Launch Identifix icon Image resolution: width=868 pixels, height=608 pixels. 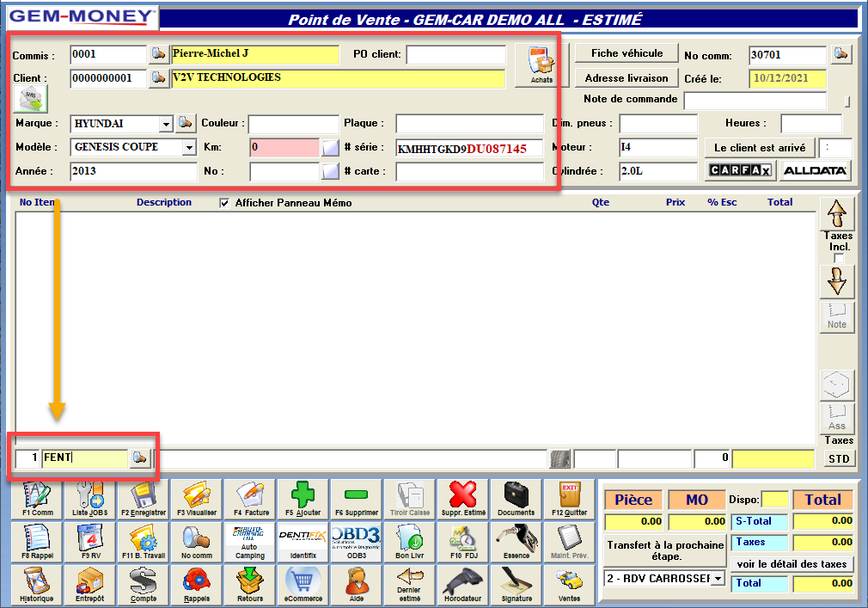pos(303,542)
